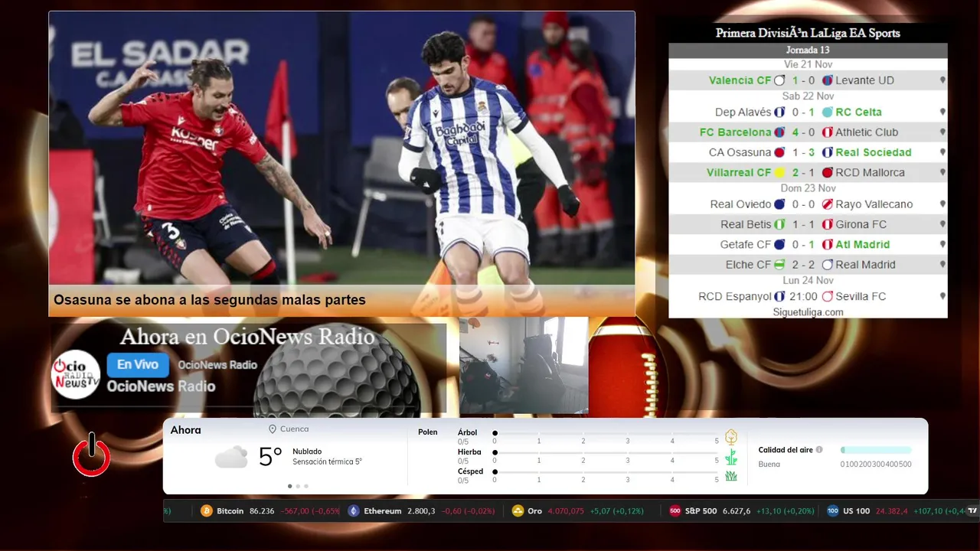Click map pin on RCD Espanyol row

coord(942,296)
